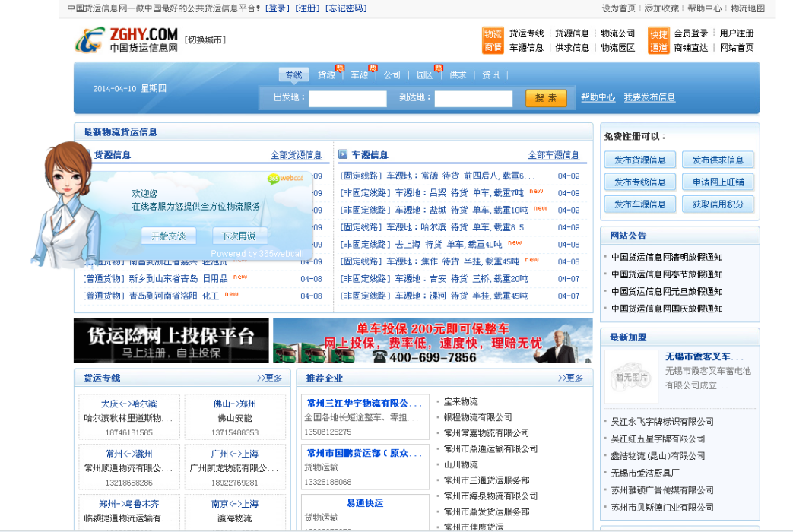793x532 pixels.
Task: Open the 切换城市 city switcher
Action: [205, 40]
